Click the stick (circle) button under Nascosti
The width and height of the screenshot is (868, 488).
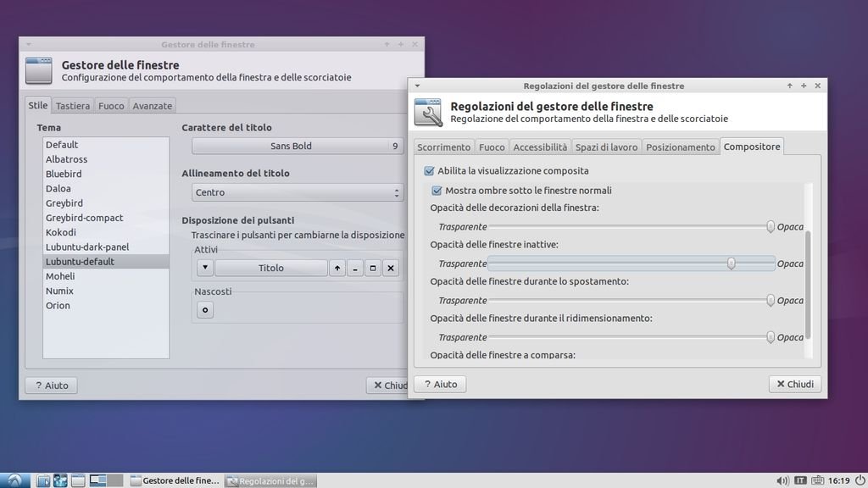click(204, 310)
